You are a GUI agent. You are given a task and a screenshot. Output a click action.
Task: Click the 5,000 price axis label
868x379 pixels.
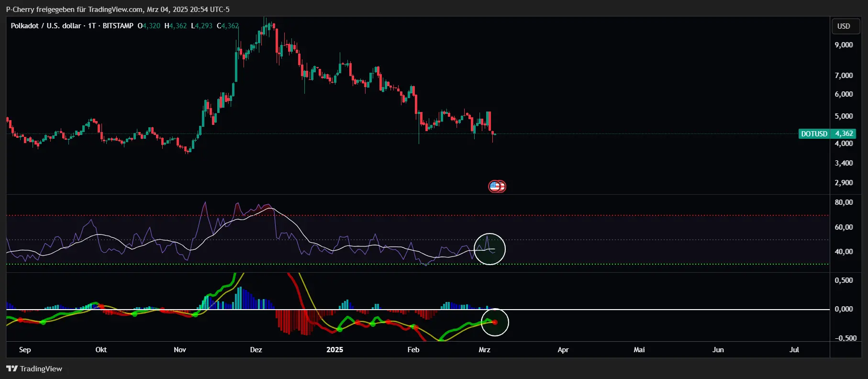point(844,116)
